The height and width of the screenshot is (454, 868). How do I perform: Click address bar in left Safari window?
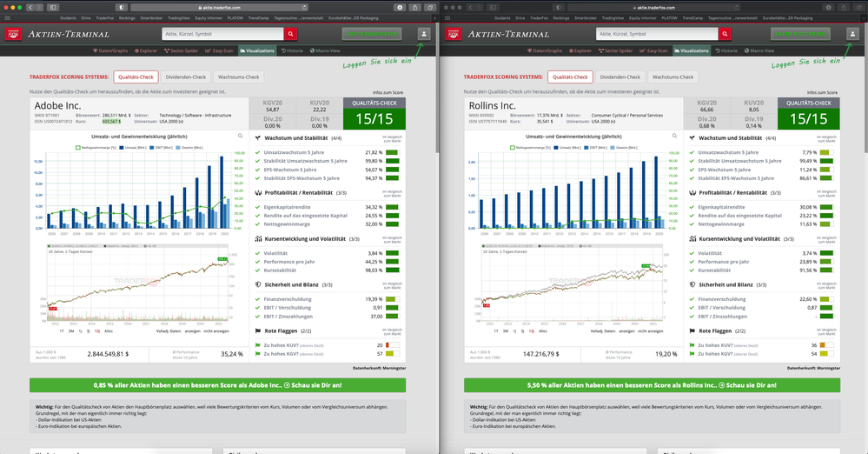[x=219, y=7]
